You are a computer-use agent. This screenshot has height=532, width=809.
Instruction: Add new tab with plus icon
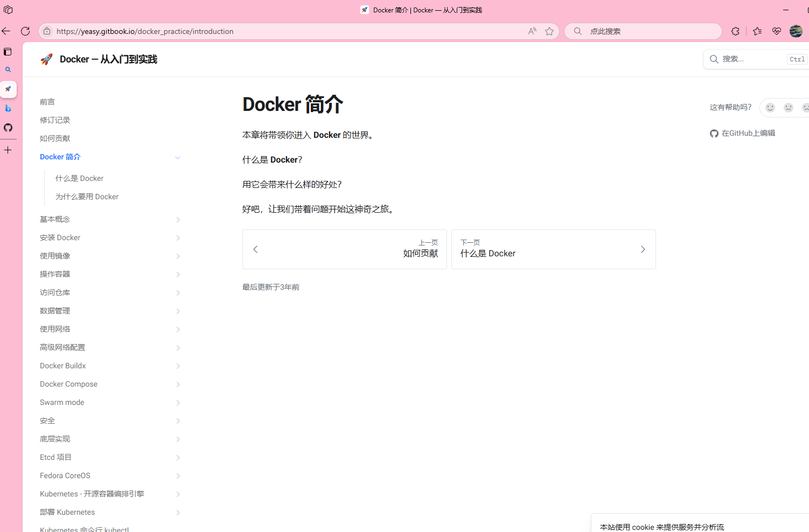tap(8, 150)
